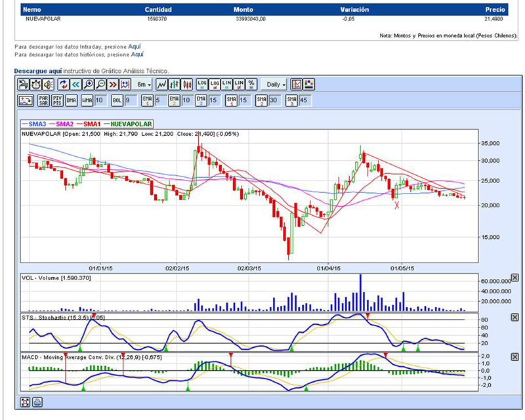Click the stopwatch timer icon

click(x=36, y=85)
